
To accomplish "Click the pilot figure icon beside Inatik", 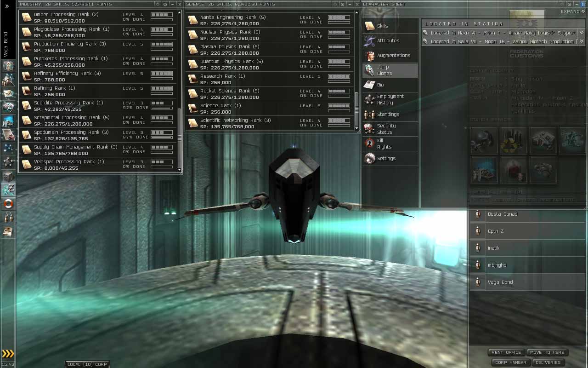I will (x=478, y=248).
